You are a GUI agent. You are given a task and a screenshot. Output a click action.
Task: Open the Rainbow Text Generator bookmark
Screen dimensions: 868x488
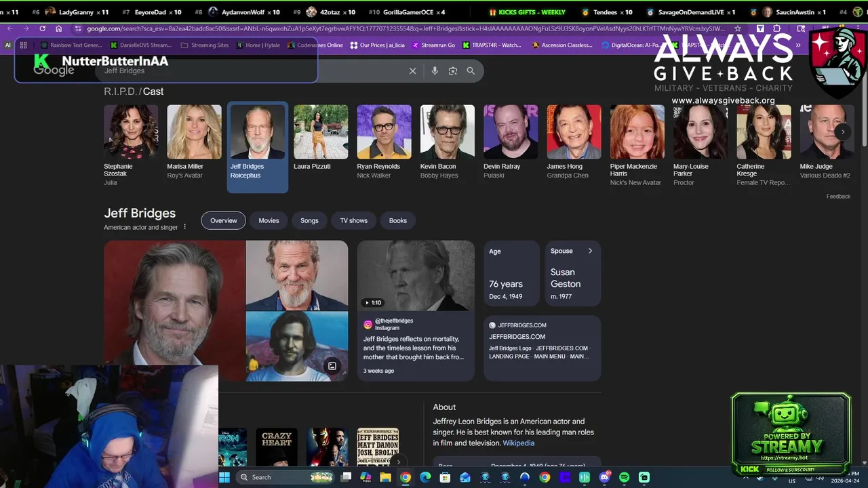click(x=71, y=45)
